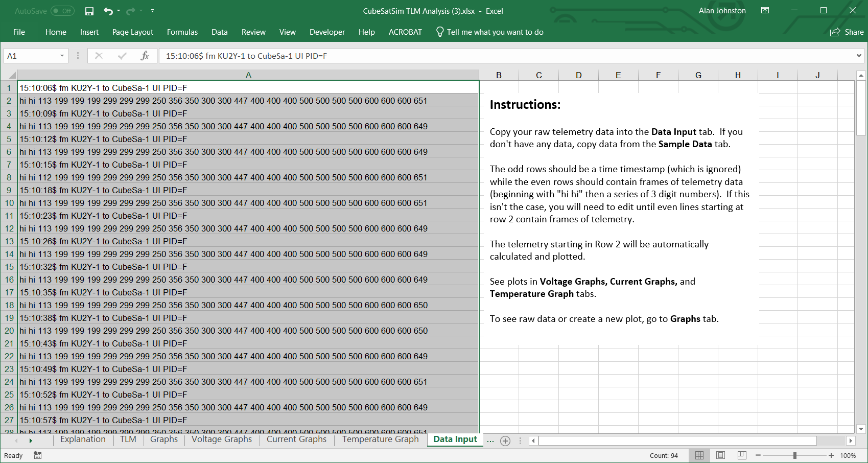868x463 pixels.
Task: Select column B header
Action: [x=499, y=75]
